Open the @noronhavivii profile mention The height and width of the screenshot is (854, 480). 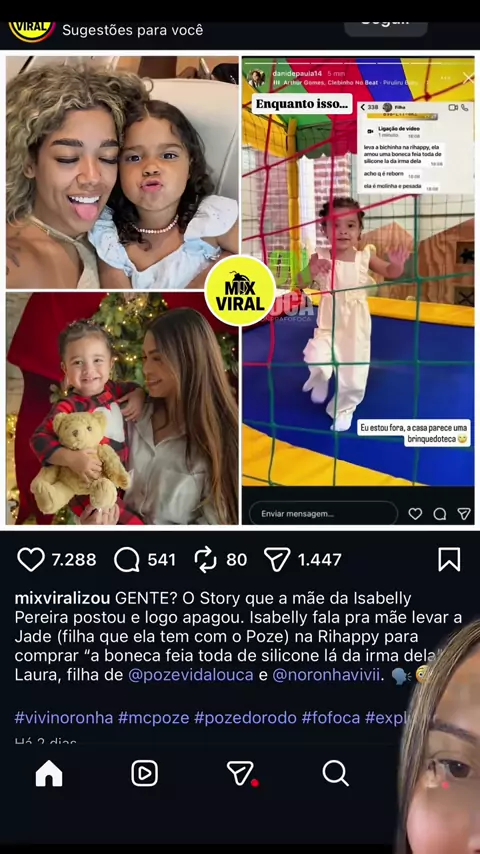pos(326,675)
